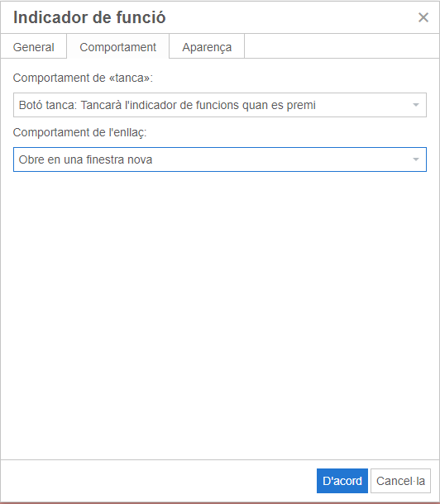The image size is (440, 504).
Task: Open the Aparença tab
Action: pyautogui.click(x=207, y=47)
